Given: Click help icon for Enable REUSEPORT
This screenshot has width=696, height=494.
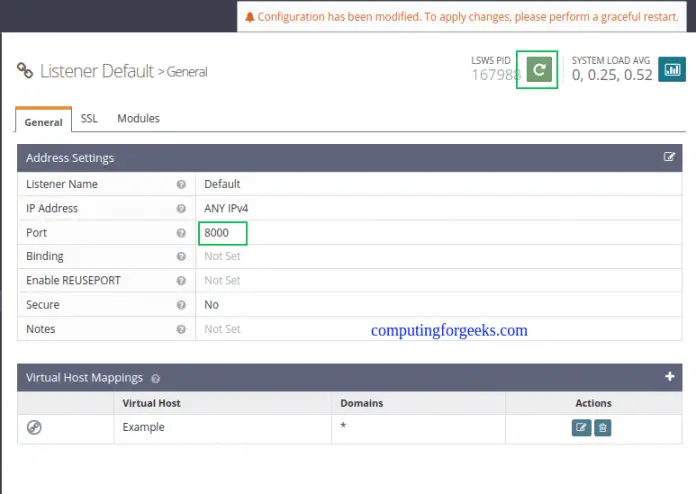Looking at the screenshot, I should (181, 281).
